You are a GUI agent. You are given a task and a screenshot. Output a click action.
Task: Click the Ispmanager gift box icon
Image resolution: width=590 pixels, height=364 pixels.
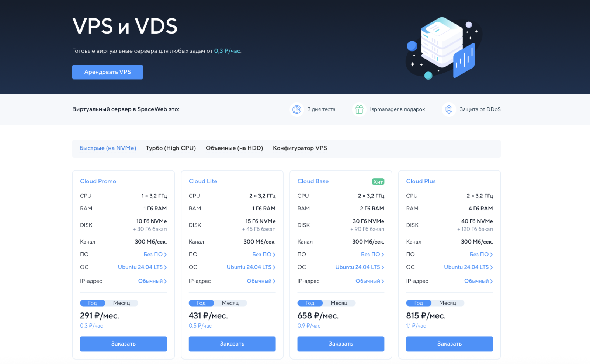coord(359,109)
